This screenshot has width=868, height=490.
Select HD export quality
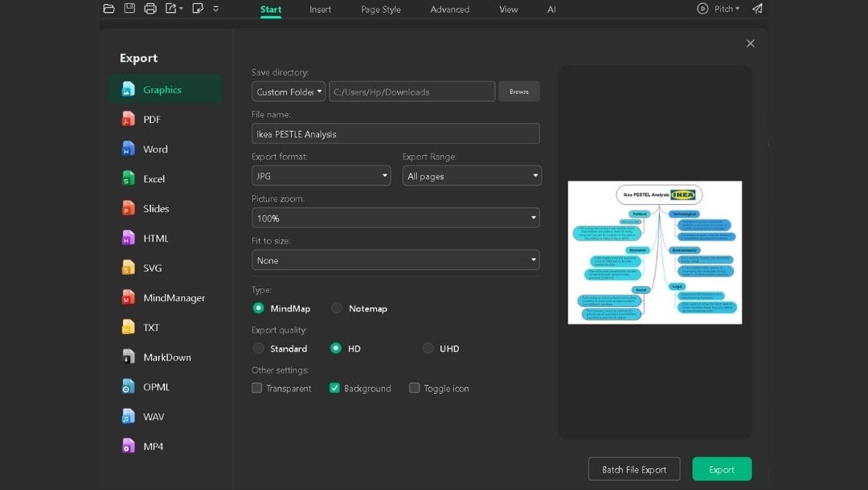pos(335,349)
